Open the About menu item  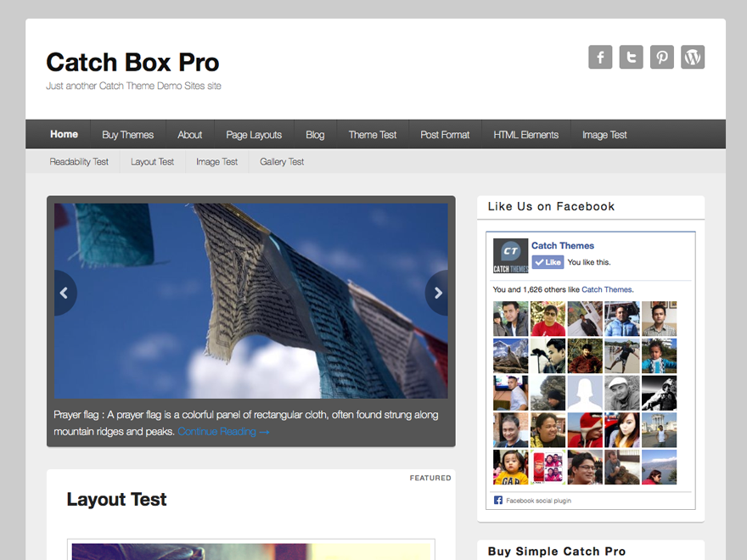(189, 135)
